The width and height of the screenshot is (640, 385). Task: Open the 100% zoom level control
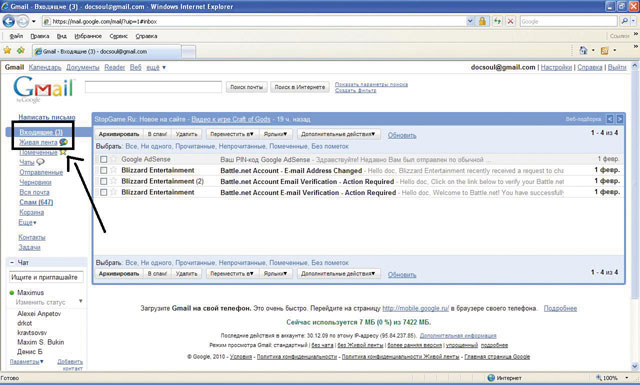(611, 378)
